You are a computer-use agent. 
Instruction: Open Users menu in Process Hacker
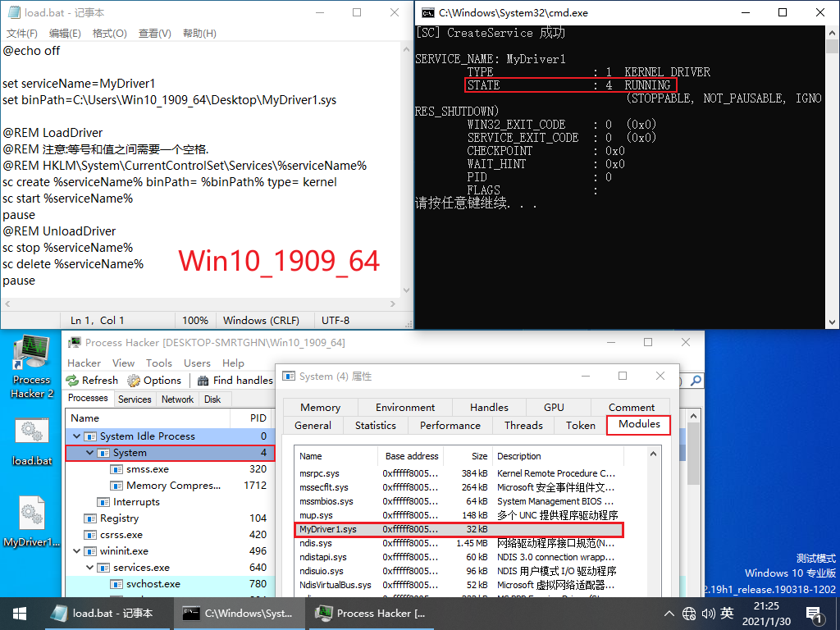click(x=197, y=363)
